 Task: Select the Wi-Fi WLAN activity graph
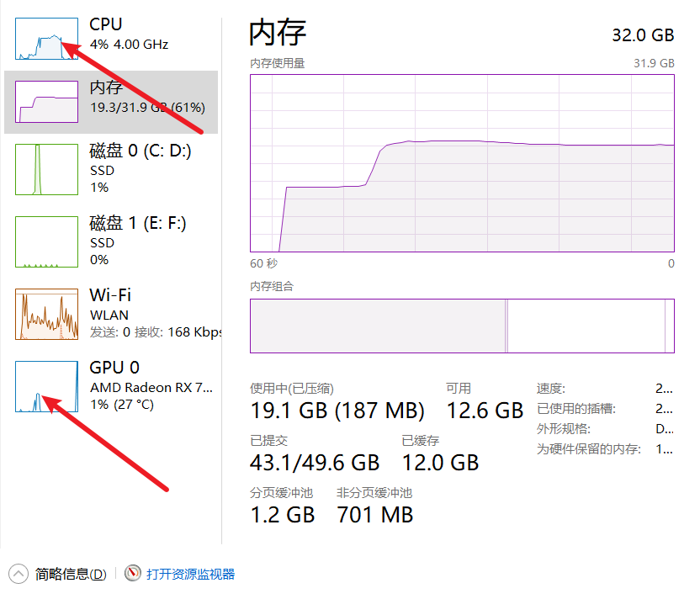[46, 314]
